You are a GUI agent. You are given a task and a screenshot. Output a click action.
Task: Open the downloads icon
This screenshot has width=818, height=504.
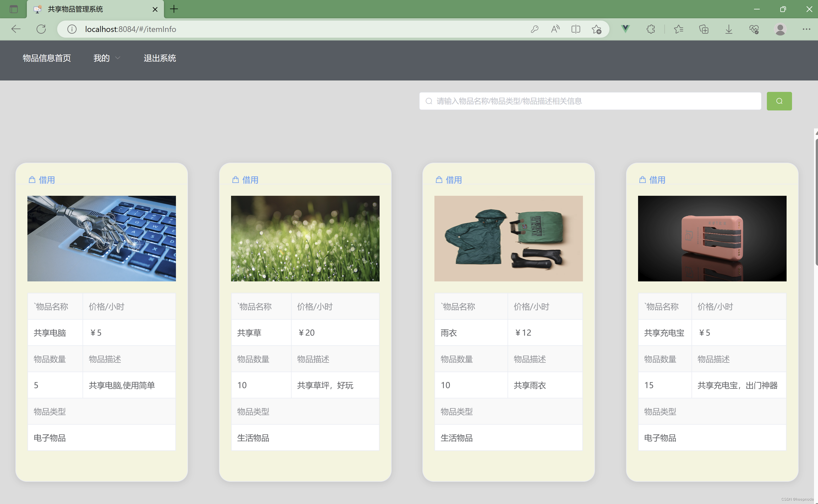(729, 29)
